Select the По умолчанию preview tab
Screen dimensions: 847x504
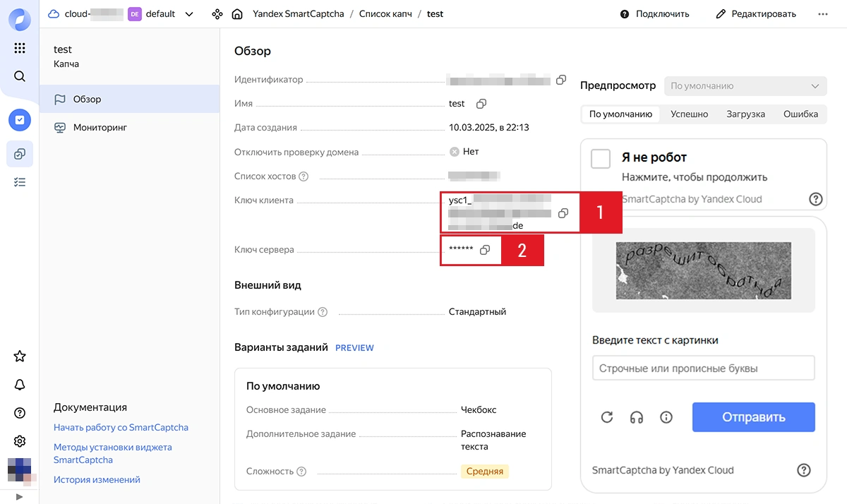(620, 114)
